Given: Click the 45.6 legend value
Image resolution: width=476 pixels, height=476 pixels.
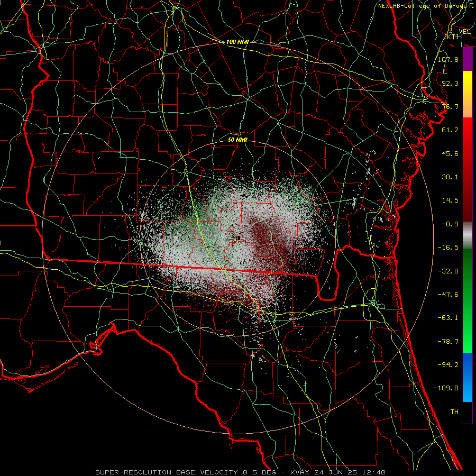Looking at the screenshot, I should [x=450, y=153].
